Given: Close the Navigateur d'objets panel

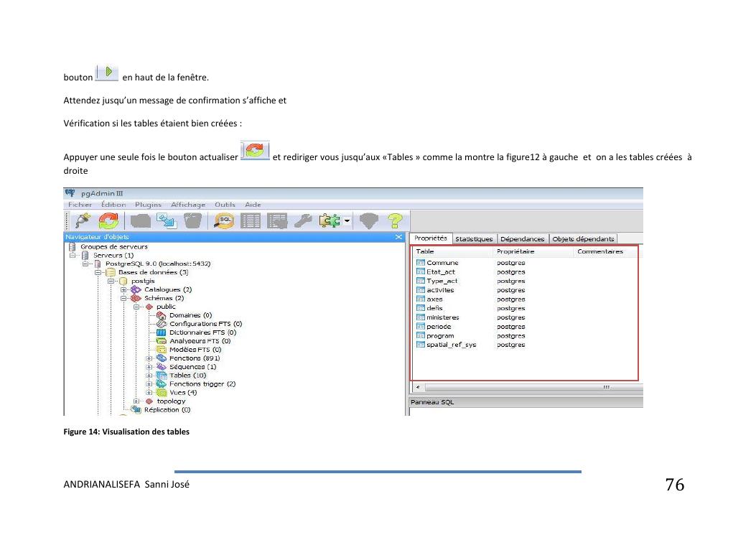Looking at the screenshot, I should point(399,237).
